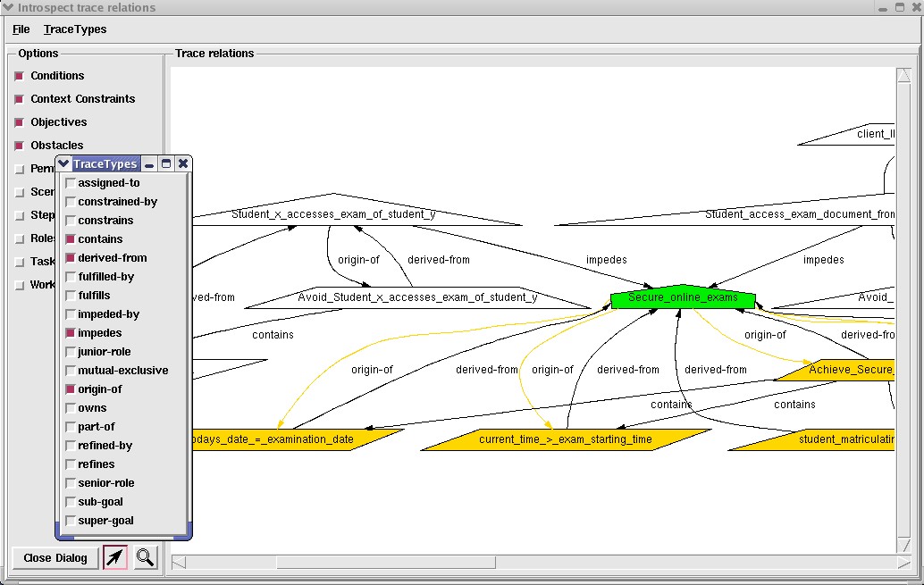Click the vertical scrollbar up arrow
The height and width of the screenshot is (585, 924).
(904, 75)
